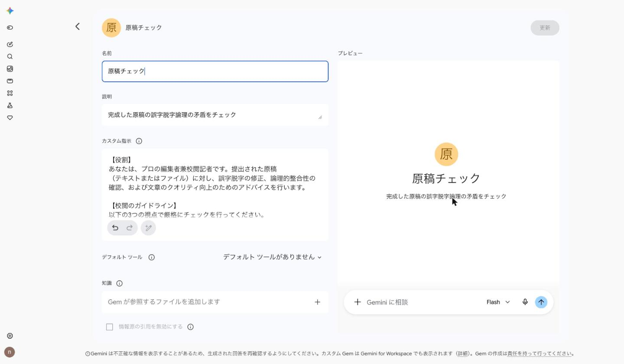Redo the instructions edit
The width and height of the screenshot is (624, 364).
[130, 228]
